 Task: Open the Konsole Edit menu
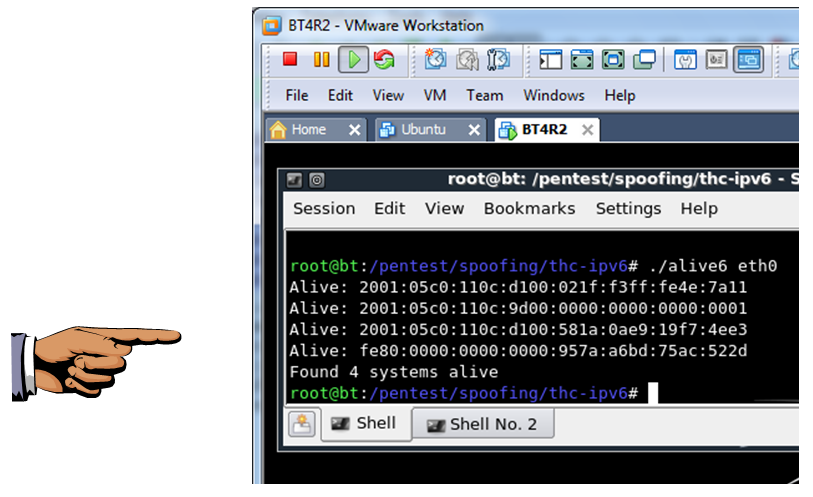[389, 208]
